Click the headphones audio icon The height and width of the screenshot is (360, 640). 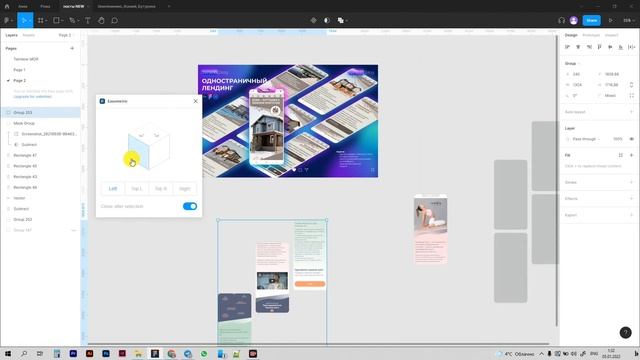tap(562, 20)
